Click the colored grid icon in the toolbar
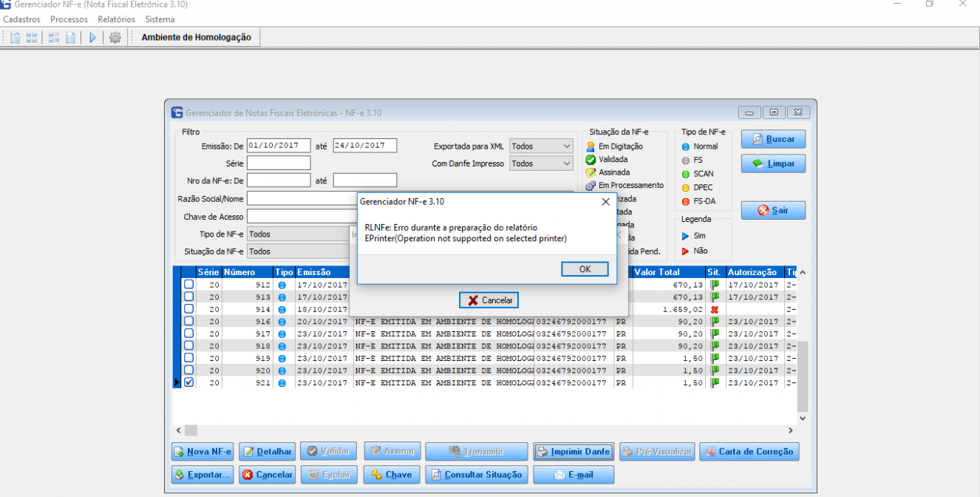980x497 pixels. pos(32,38)
